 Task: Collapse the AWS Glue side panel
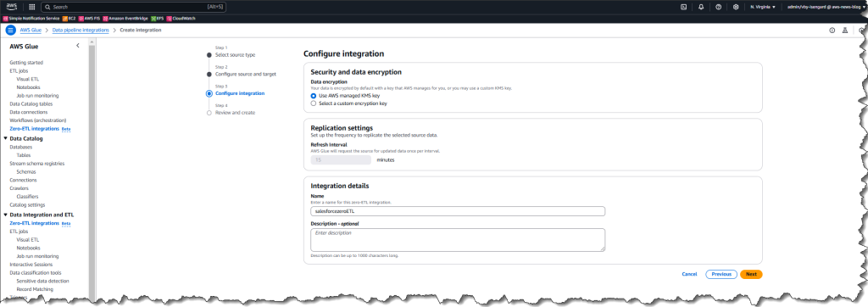(77, 46)
